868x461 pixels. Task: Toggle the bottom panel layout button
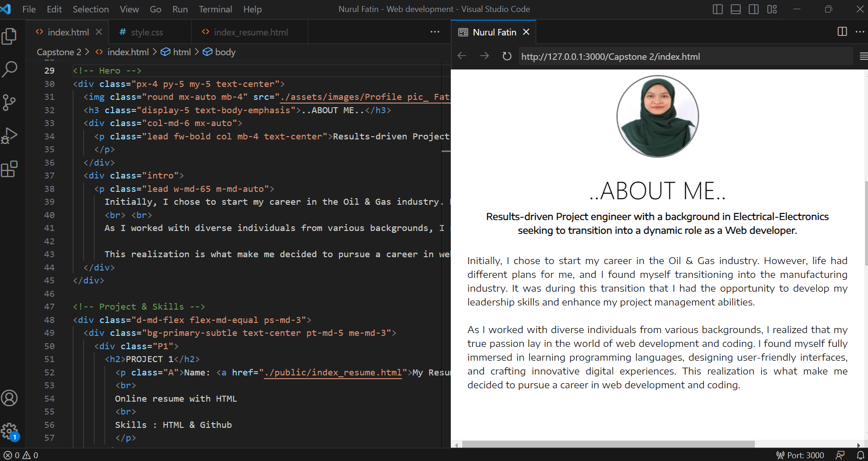pyautogui.click(x=736, y=9)
